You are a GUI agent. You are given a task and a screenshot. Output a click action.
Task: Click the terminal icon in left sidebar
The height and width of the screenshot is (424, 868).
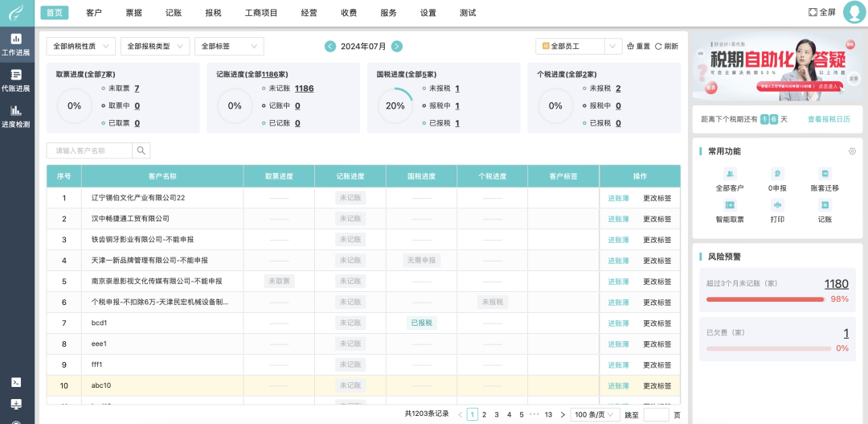[16, 382]
